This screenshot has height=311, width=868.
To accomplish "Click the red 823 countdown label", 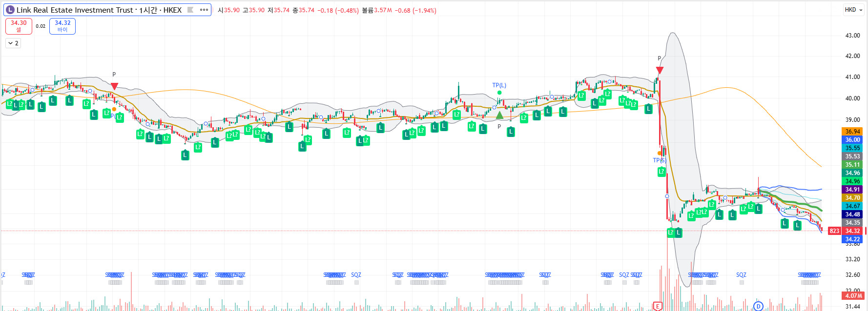I will click(x=834, y=231).
